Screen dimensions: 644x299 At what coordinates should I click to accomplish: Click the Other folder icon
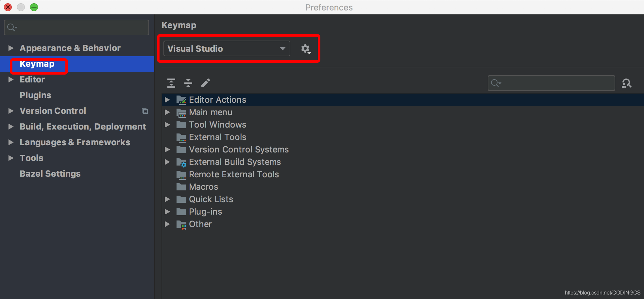pyautogui.click(x=181, y=224)
